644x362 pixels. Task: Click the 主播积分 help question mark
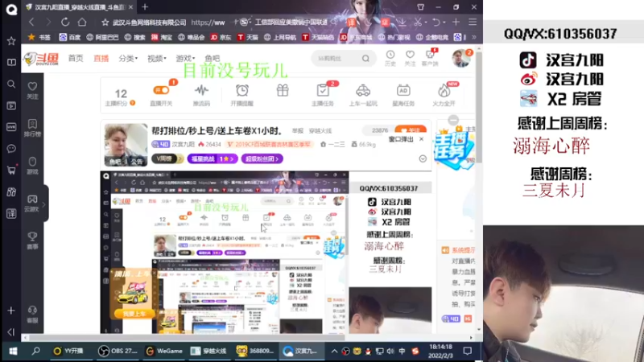(132, 103)
